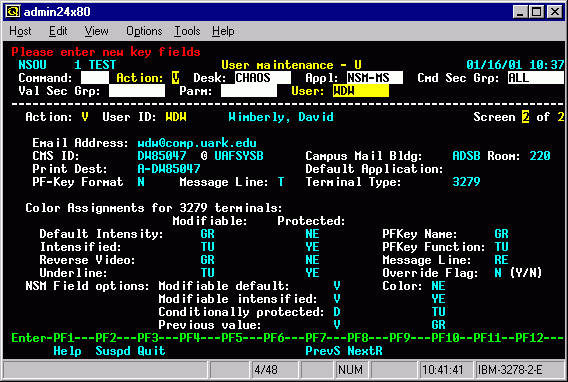Click Reverse Video modifiable color GR
This screenshot has width=568, height=382.
pyautogui.click(x=208, y=260)
